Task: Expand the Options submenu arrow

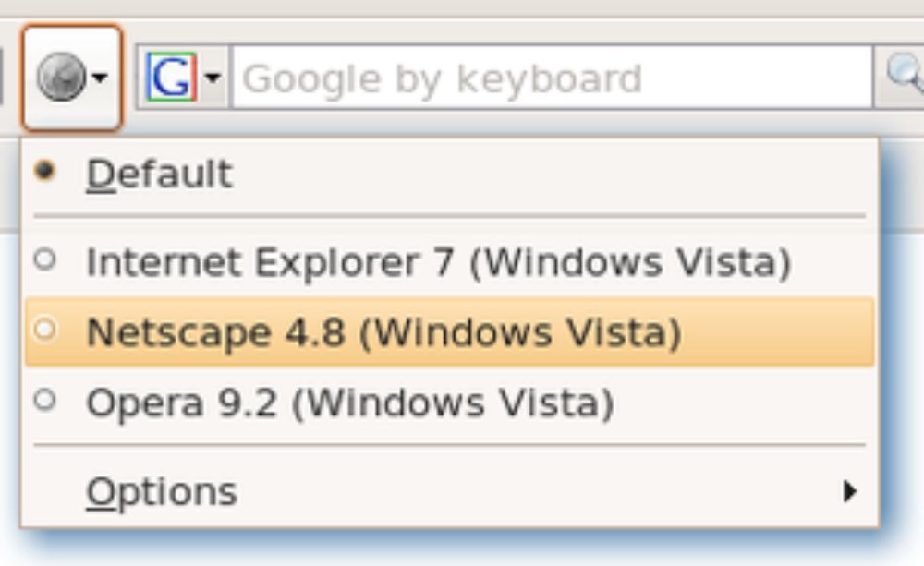Action: pos(849,492)
